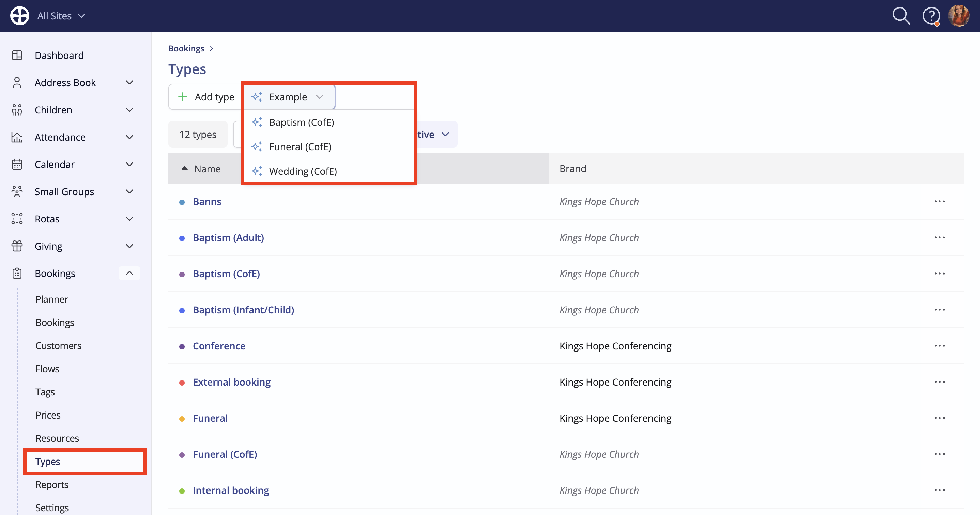The image size is (980, 515).
Task: Expand the Address Book section
Action: click(x=129, y=82)
